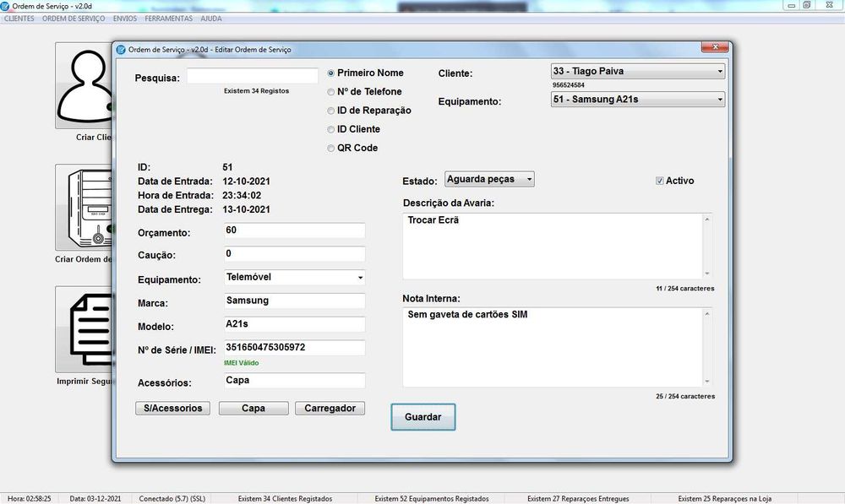Image resolution: width=845 pixels, height=504 pixels.
Task: Click the Existem 34 Registos text
Action: pyautogui.click(x=257, y=91)
